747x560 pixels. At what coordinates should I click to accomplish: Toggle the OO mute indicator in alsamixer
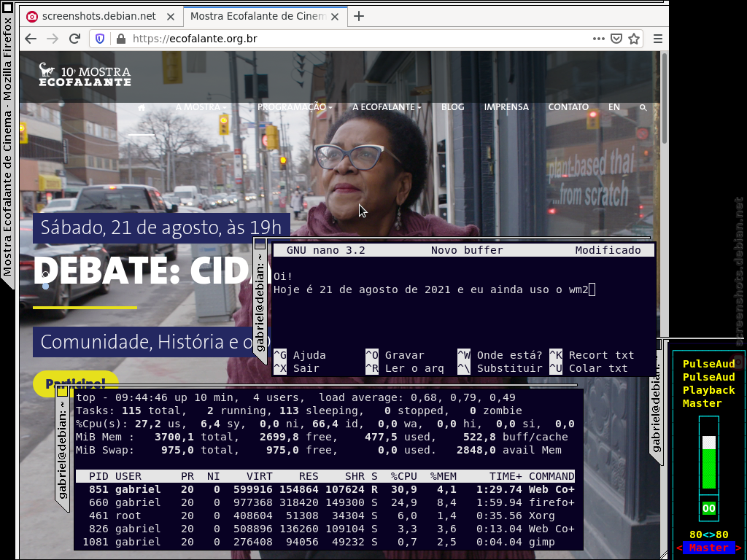coord(709,508)
